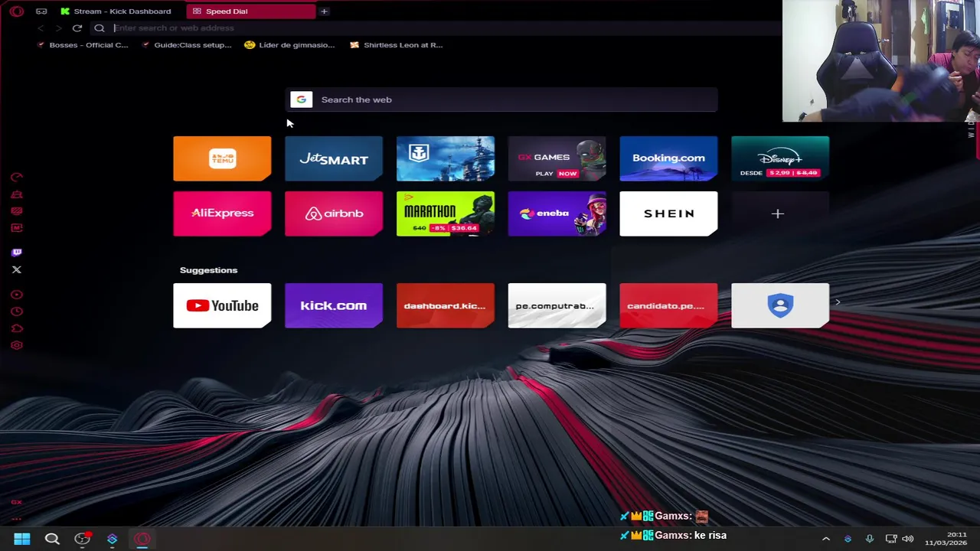Open the Shirtless Leon bookmark
Screen dimensions: 980x551
click(x=397, y=45)
